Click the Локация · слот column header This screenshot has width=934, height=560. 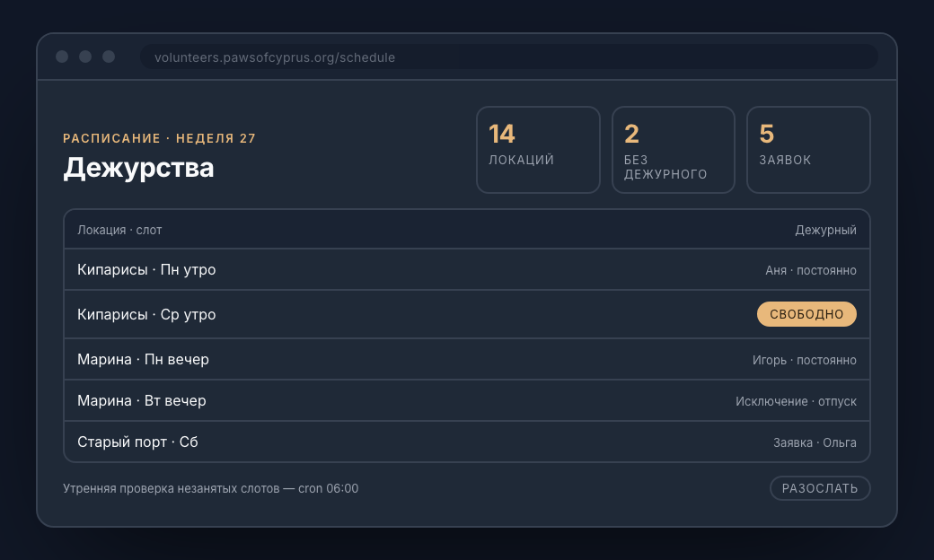pyautogui.click(x=119, y=230)
